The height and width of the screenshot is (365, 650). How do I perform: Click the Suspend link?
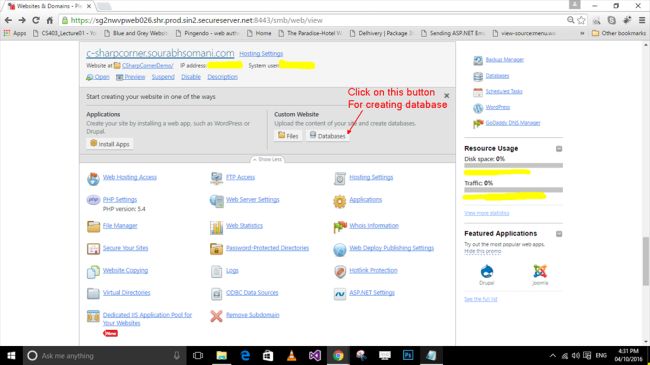coord(163,77)
